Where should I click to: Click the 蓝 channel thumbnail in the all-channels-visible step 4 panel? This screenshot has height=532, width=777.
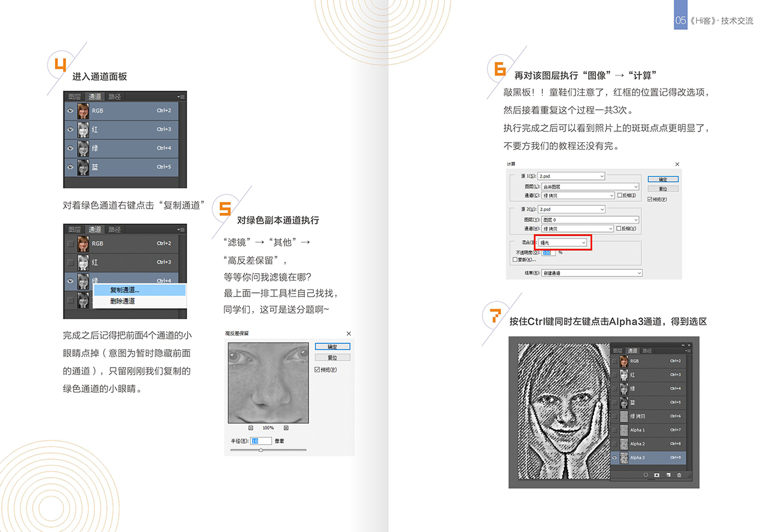click(83, 167)
